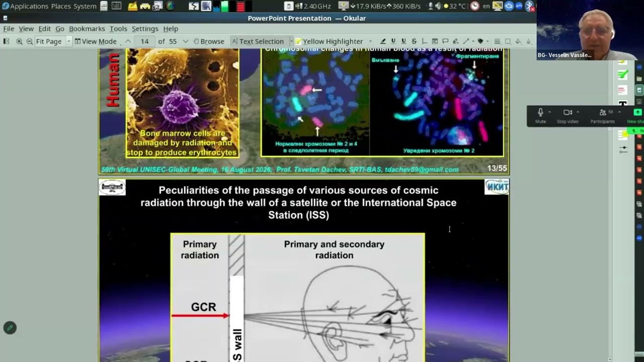The width and height of the screenshot is (644, 362).
Task: Open the Applications menu in top panel
Action: click(x=24, y=6)
